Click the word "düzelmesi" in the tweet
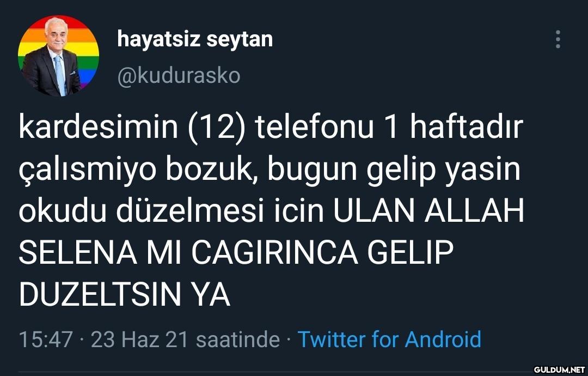The image size is (588, 376). [x=190, y=210]
